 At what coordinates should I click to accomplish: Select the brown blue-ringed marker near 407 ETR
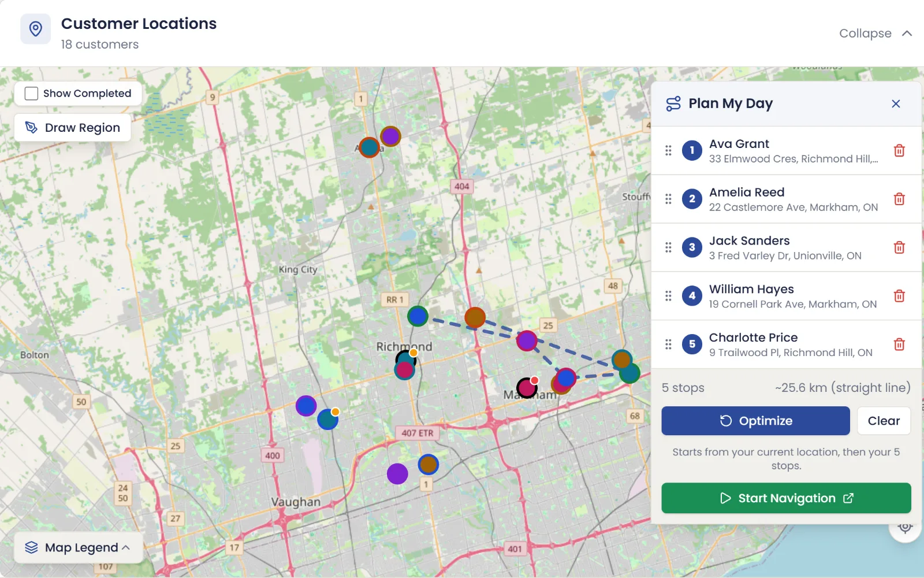pyautogui.click(x=428, y=464)
